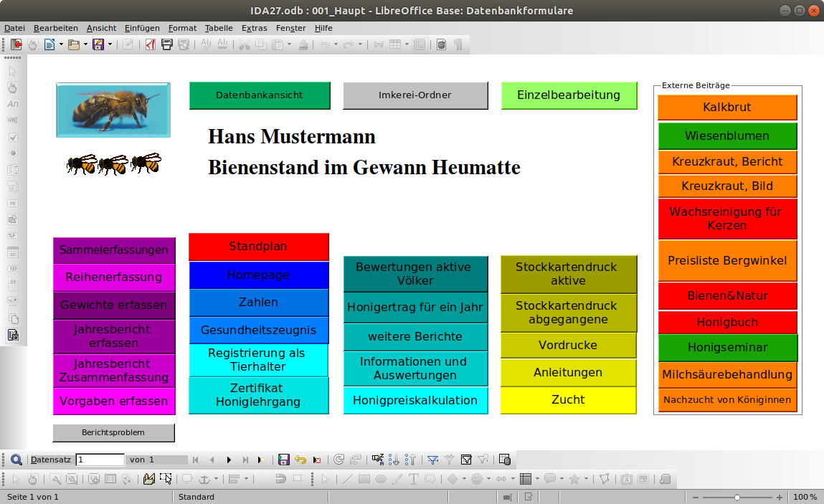Click the Save floppy disk icon in top toolbar
The image size is (824, 504).
(x=98, y=44)
